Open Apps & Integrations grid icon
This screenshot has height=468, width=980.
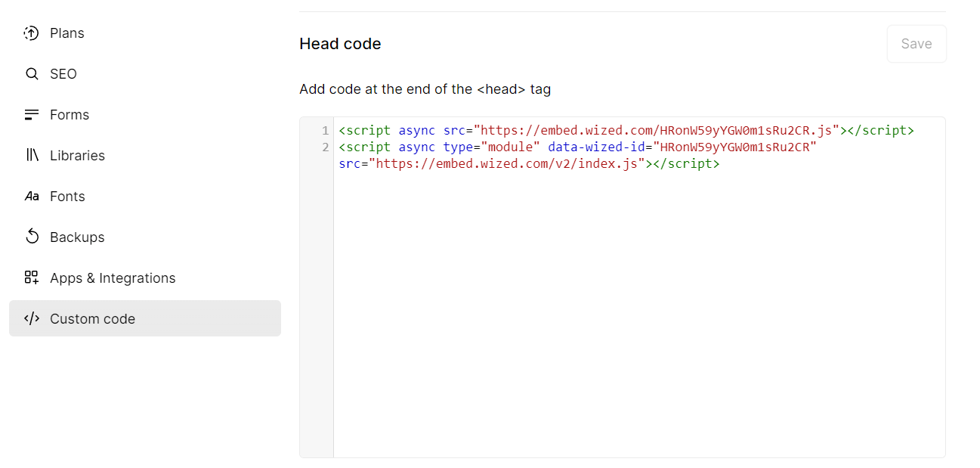[x=31, y=277]
